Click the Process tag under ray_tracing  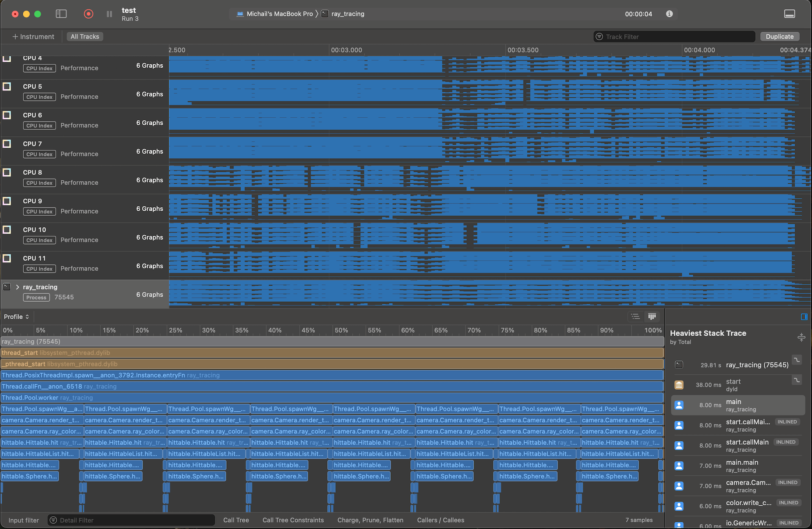(36, 298)
